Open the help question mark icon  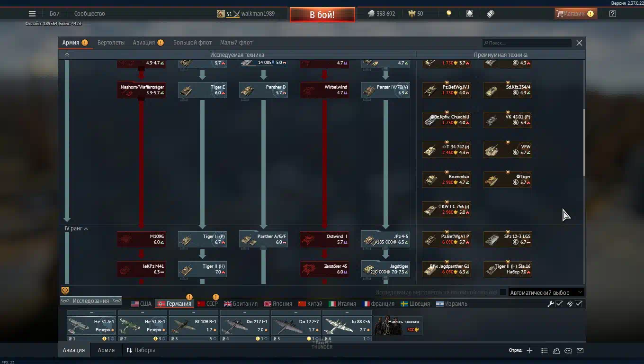[613, 14]
